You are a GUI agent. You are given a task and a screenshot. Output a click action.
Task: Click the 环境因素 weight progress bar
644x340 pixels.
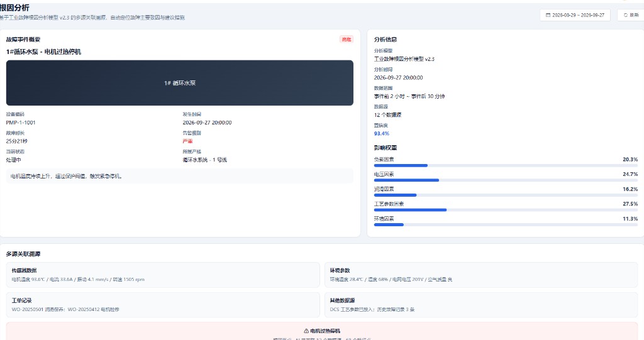pos(506,224)
